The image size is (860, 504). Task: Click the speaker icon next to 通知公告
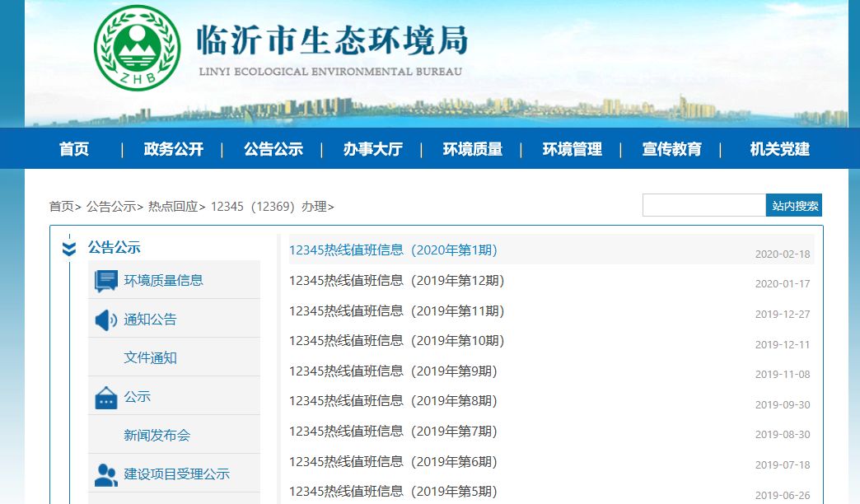click(x=105, y=318)
